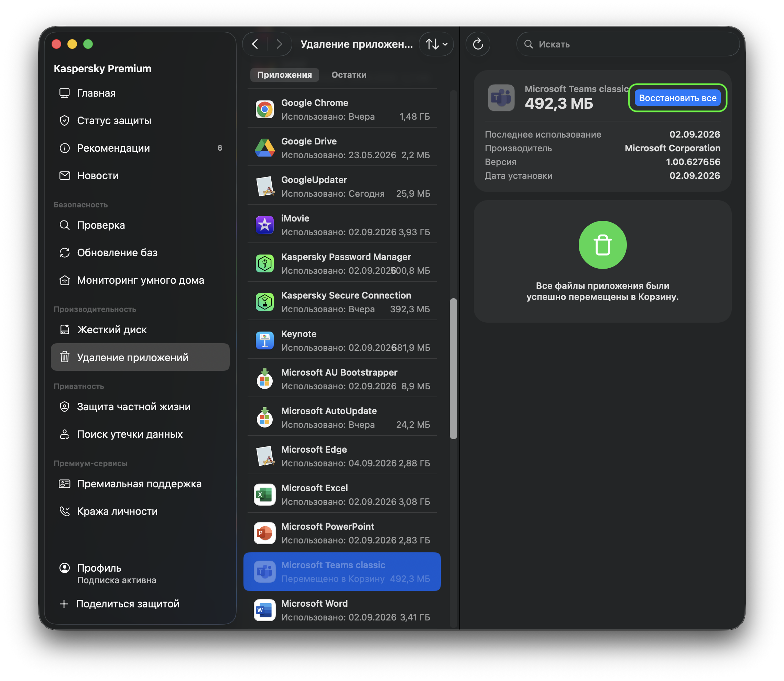
Task: Click the Microsoft Corporation manufacturer value
Action: [672, 148]
